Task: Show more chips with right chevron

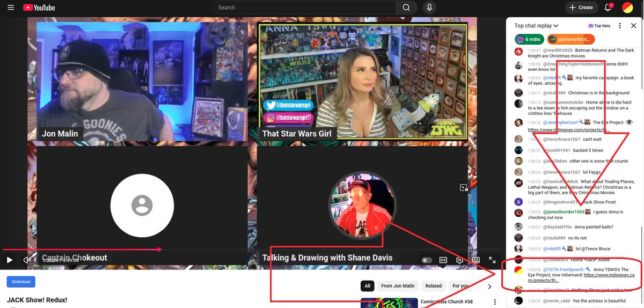Action: tap(489, 287)
